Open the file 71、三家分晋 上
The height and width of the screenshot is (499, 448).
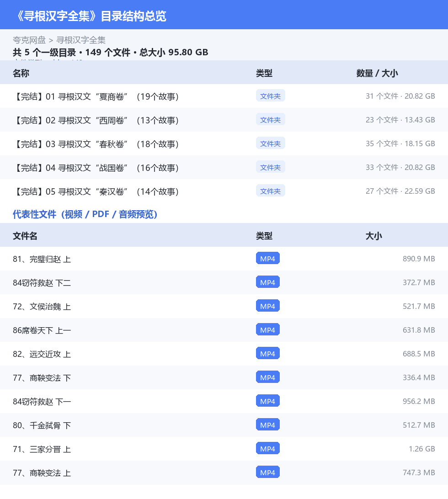coord(42,449)
